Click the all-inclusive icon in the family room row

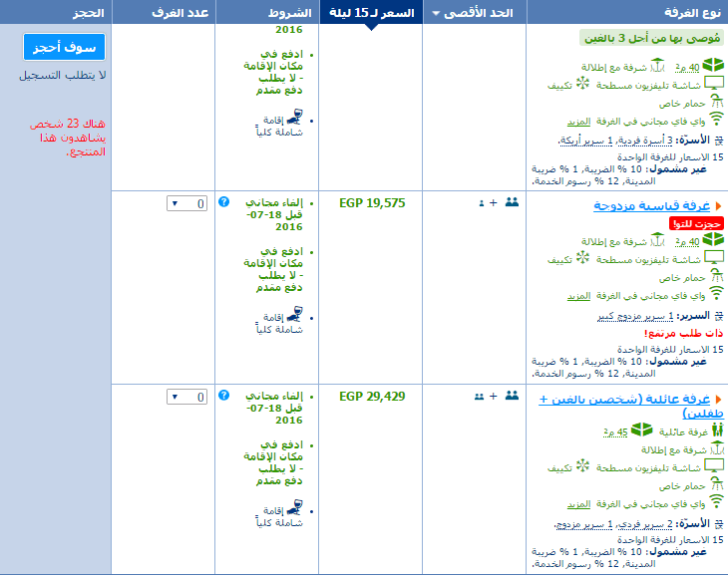coord(295,507)
